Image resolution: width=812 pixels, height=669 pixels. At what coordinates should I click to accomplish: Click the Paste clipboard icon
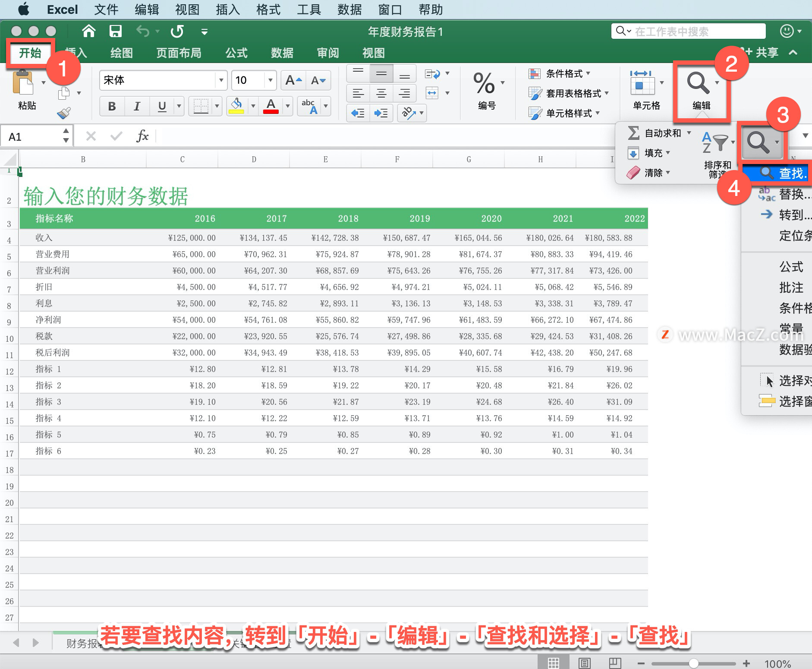23,82
